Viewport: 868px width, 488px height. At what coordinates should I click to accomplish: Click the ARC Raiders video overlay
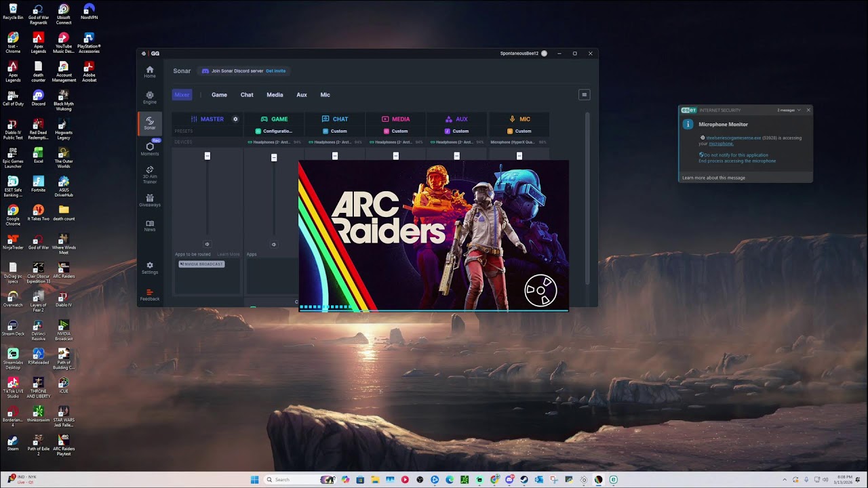click(433, 236)
